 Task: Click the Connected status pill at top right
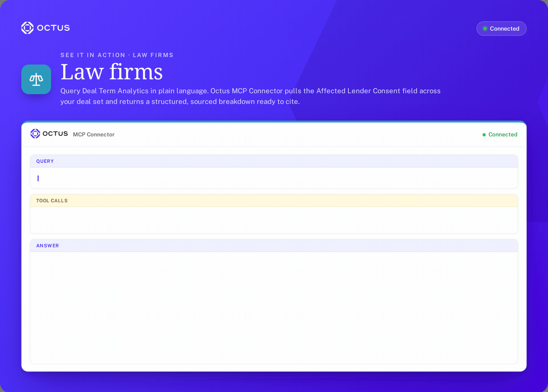pyautogui.click(x=501, y=29)
